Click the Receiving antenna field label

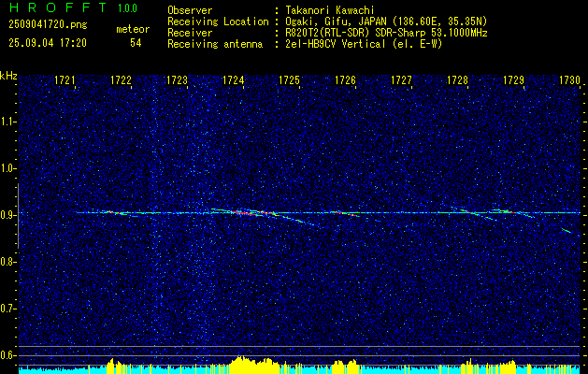coord(215,44)
